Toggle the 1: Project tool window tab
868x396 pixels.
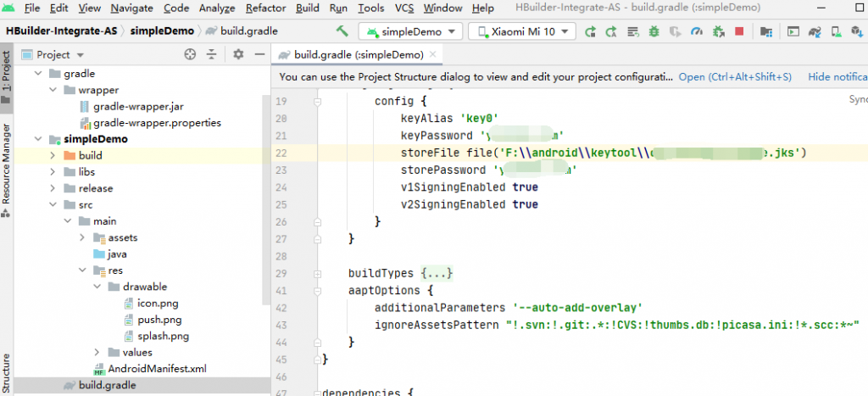7,76
